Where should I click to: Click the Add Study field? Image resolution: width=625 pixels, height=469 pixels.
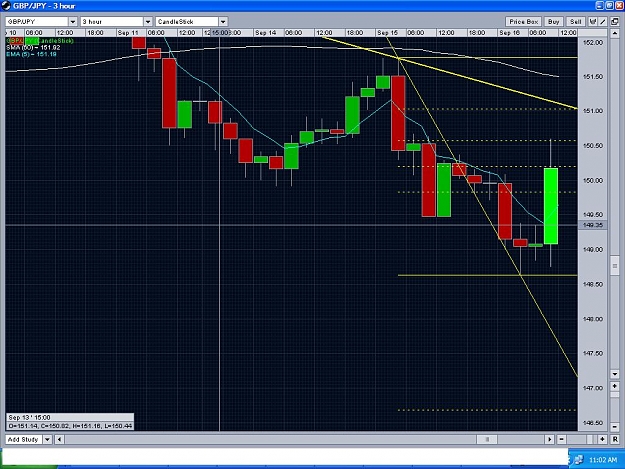[24, 439]
